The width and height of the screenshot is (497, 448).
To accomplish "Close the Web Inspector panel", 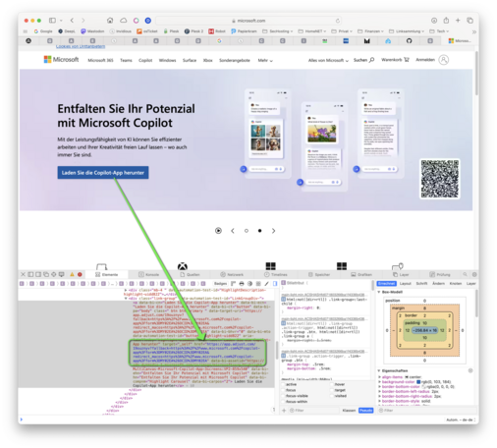I will (x=23, y=274).
